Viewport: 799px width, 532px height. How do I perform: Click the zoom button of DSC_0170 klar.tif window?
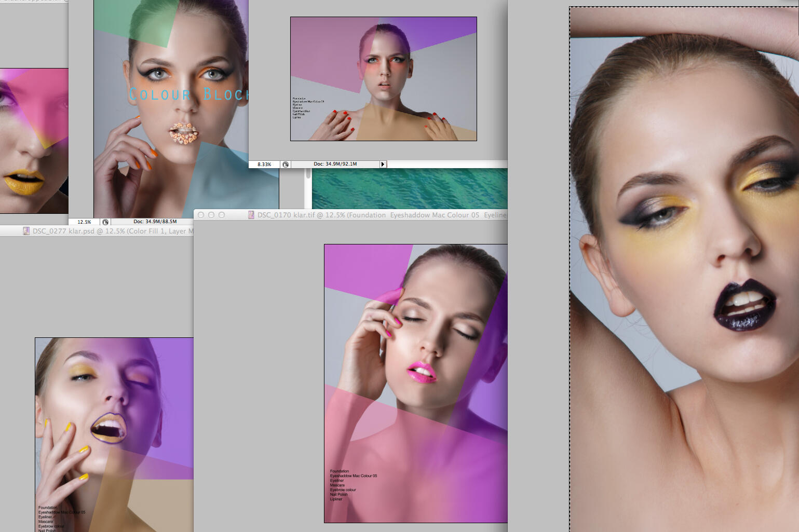(x=222, y=215)
